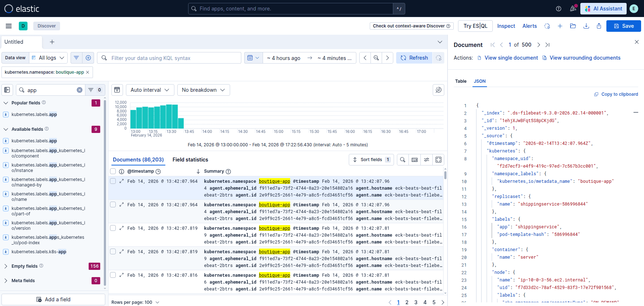This screenshot has height=306, width=644.
Task: Hide the fields sidebar using the toggle icon
Action: [7, 90]
